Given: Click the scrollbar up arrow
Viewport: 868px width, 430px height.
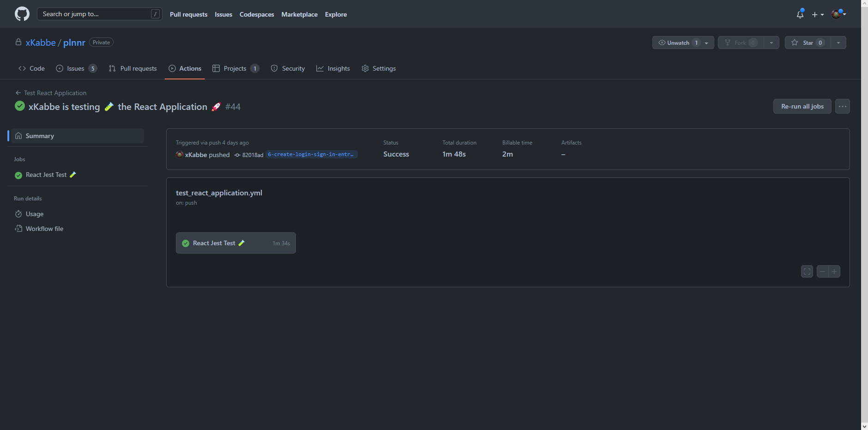Looking at the screenshot, I should point(864,3).
